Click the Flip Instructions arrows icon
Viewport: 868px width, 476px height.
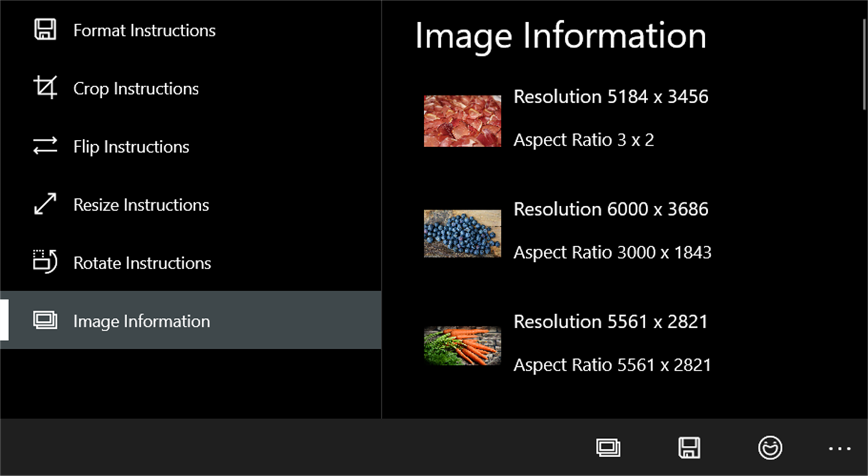[45, 146]
